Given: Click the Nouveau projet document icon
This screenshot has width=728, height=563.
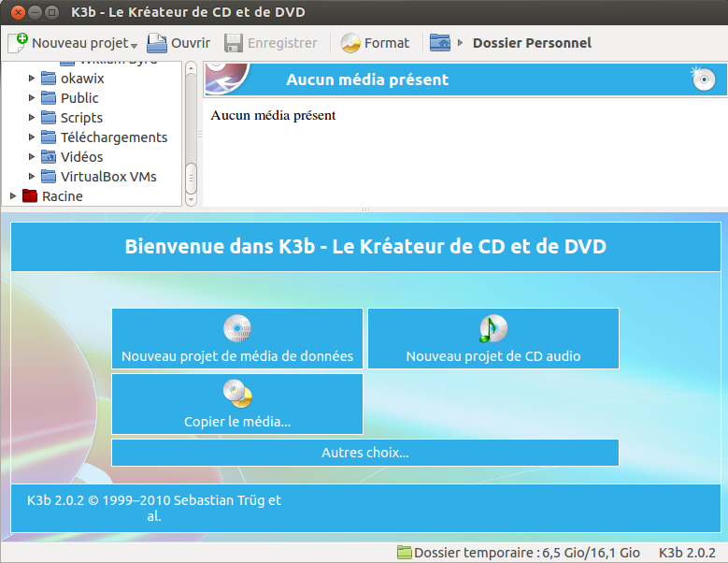Looking at the screenshot, I should tap(18, 43).
